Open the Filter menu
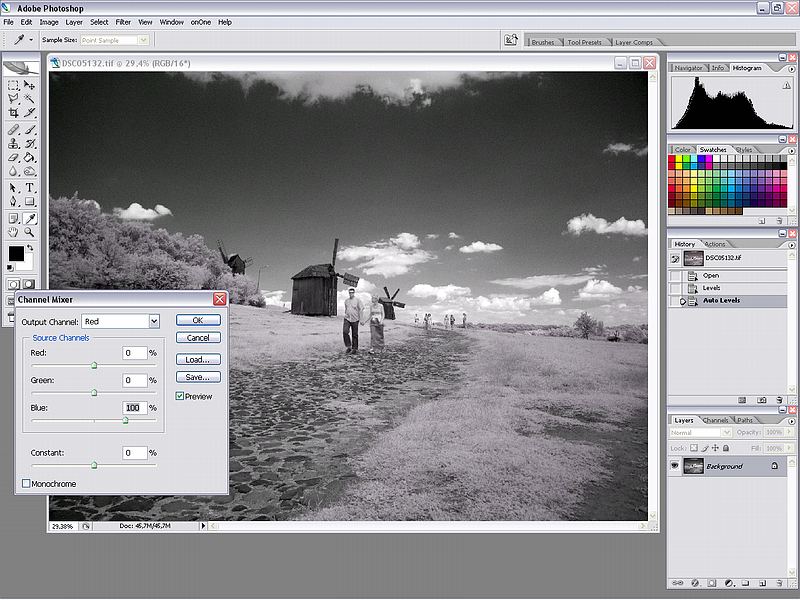 pos(123,21)
